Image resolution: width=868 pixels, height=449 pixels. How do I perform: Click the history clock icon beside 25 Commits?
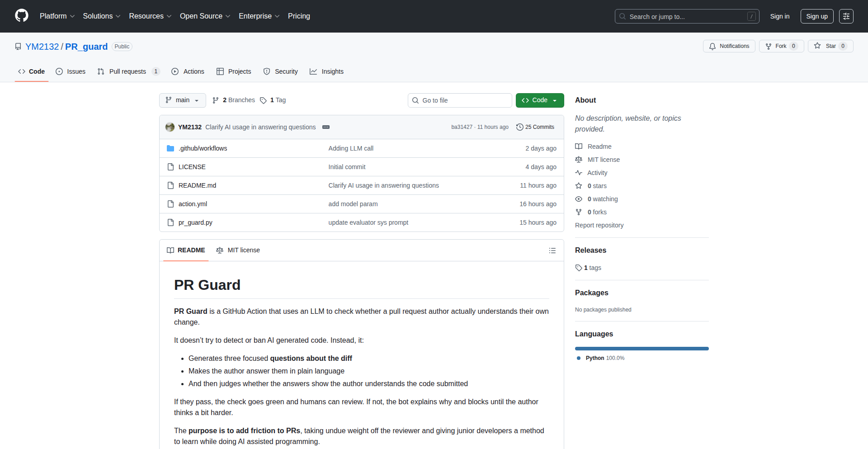coord(520,127)
